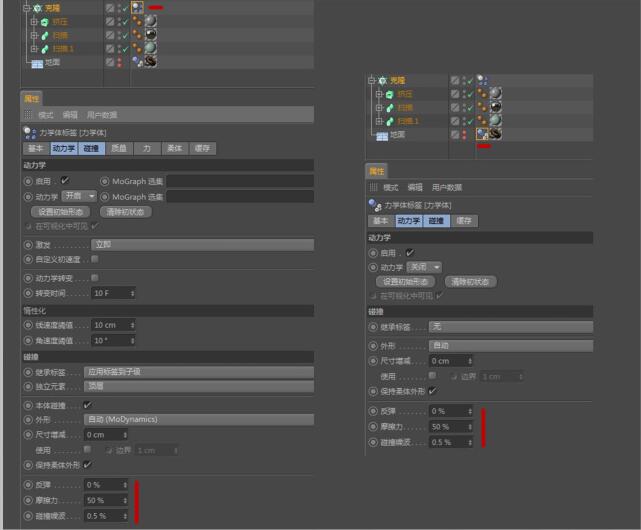Click the 线速度阈值 10 cm field
This screenshot has height=530, width=641.
(x=113, y=325)
